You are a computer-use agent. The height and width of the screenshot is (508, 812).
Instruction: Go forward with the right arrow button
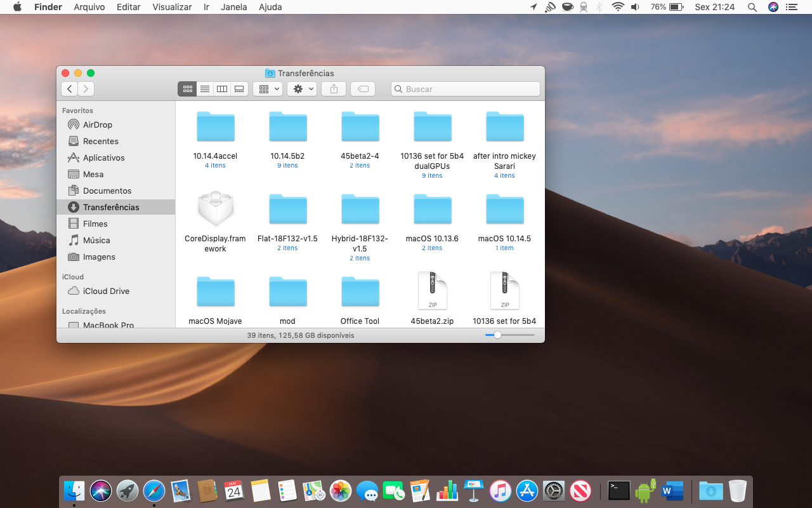tap(86, 89)
